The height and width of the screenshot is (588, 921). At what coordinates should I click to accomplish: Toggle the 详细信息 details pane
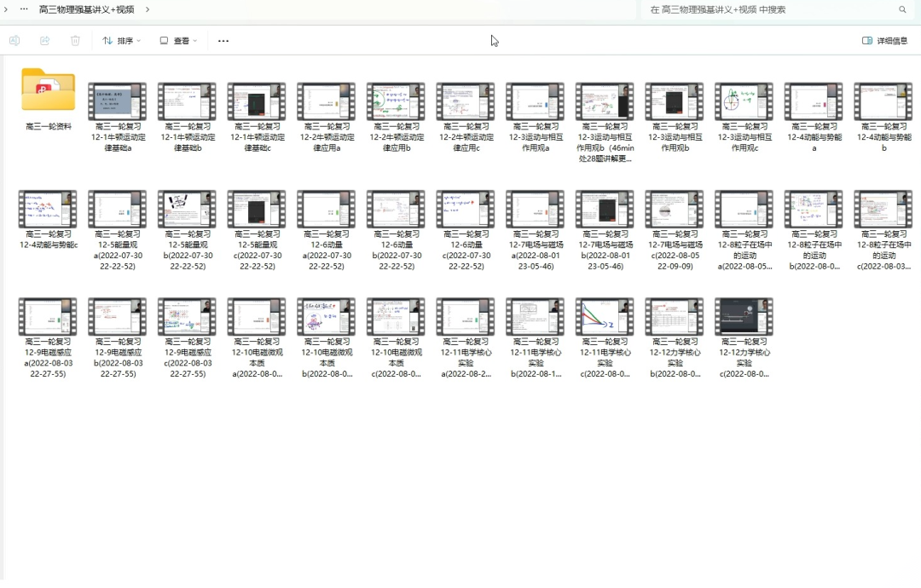884,40
